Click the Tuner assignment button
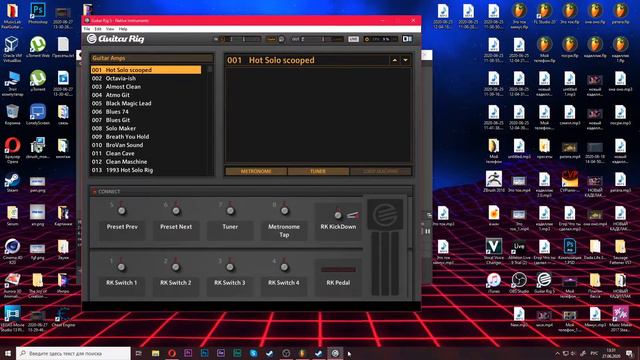The width and height of the screenshot is (640, 360). (x=230, y=230)
